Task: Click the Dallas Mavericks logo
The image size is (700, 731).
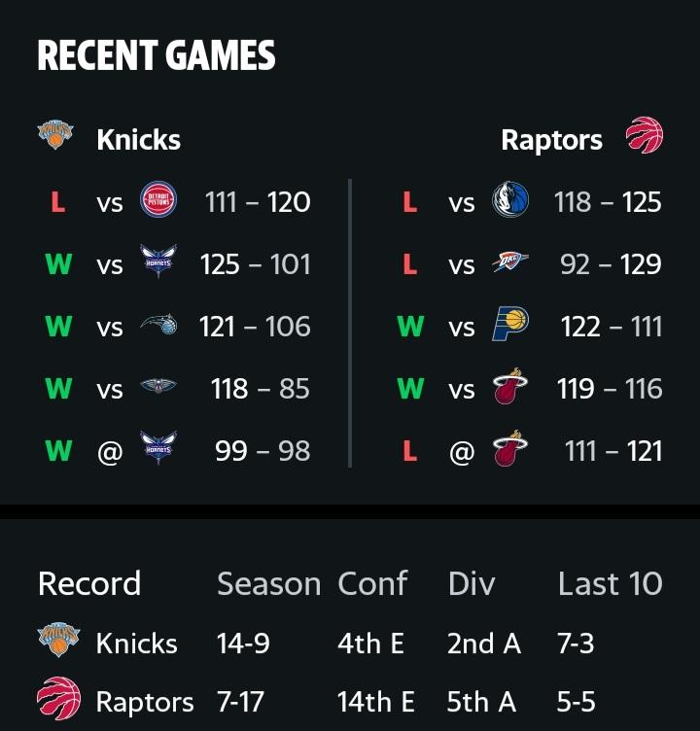Action: tap(510, 200)
